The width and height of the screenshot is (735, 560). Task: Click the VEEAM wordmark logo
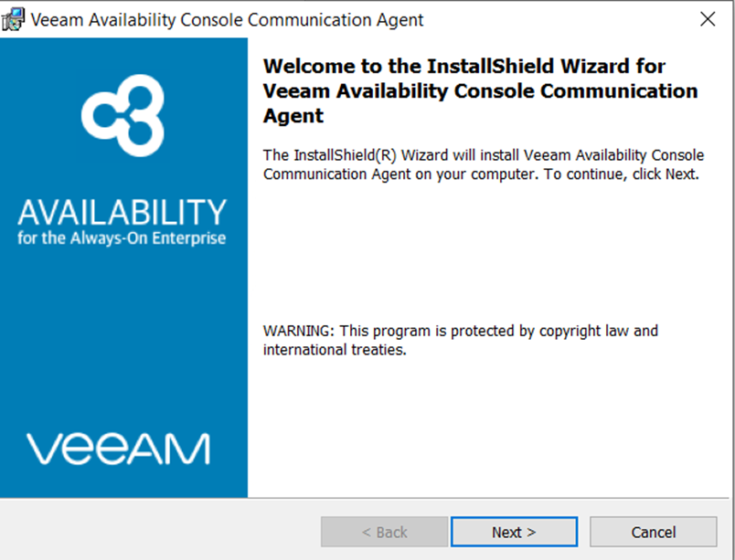(x=118, y=449)
